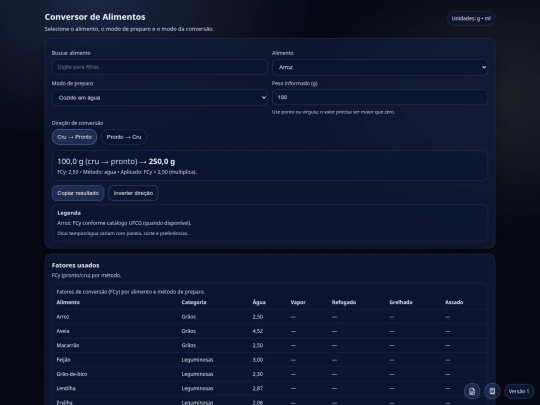Click Aveia row in the factors table
540x405 pixels.
click(270, 331)
